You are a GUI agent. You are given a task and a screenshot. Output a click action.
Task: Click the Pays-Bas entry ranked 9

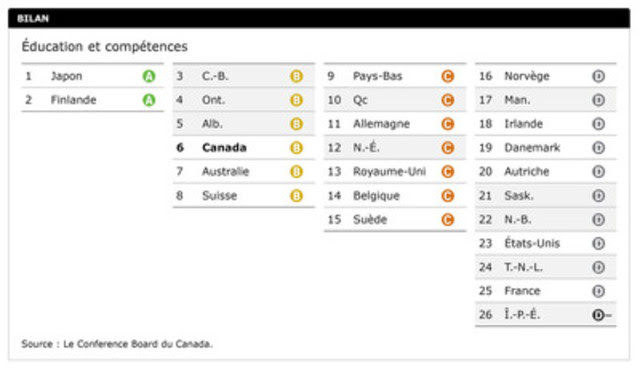point(395,76)
